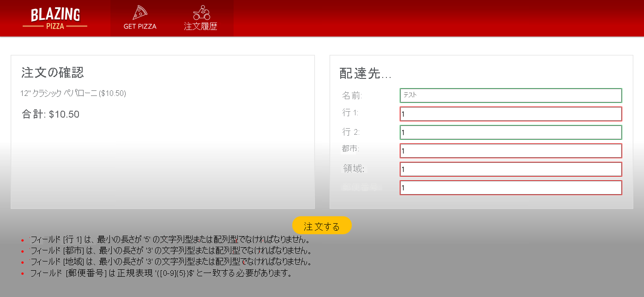Focus the 都市 field
This screenshot has height=297, width=644.
(x=511, y=150)
